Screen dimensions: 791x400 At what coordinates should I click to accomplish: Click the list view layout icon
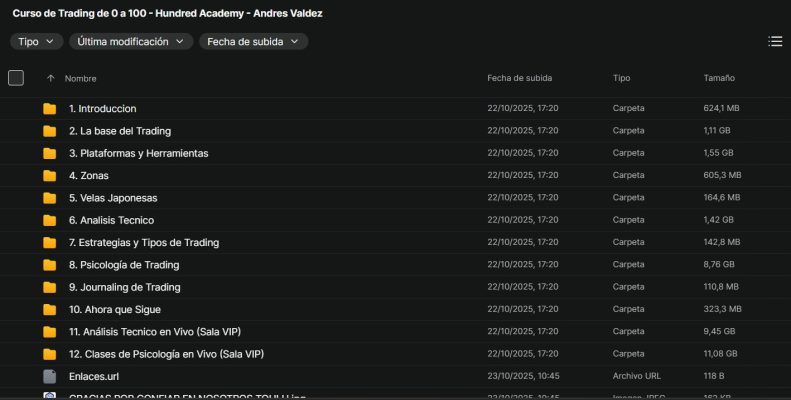775,41
